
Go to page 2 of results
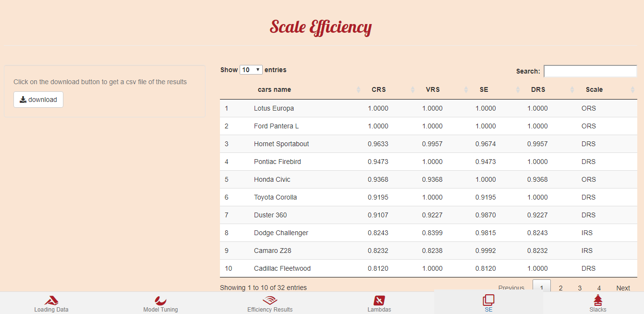click(x=560, y=288)
